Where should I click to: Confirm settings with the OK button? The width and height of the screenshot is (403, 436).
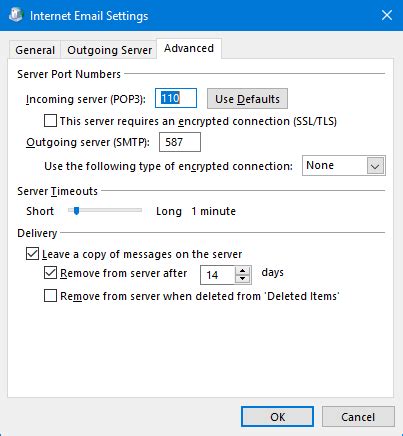pos(277,417)
